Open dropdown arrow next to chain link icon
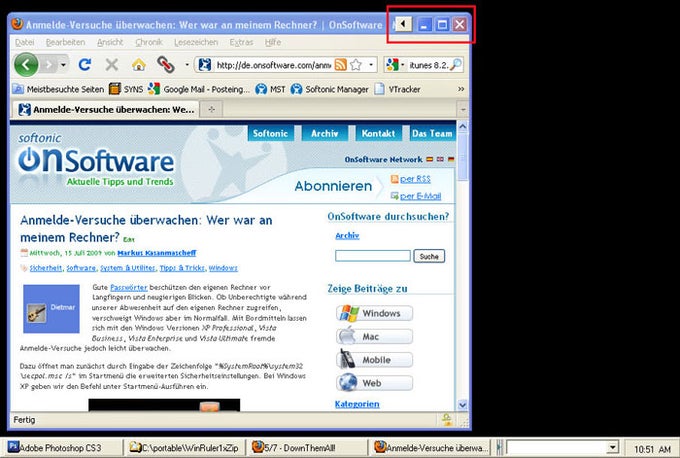Screen dimensions: 680x458 187,65
